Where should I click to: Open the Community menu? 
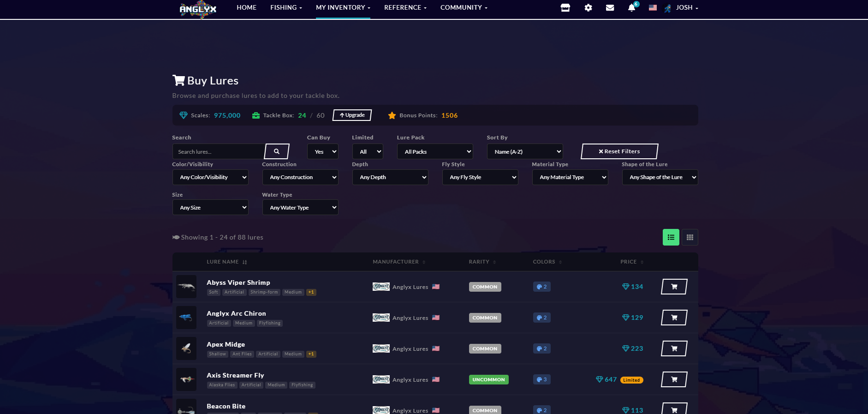pyautogui.click(x=464, y=8)
